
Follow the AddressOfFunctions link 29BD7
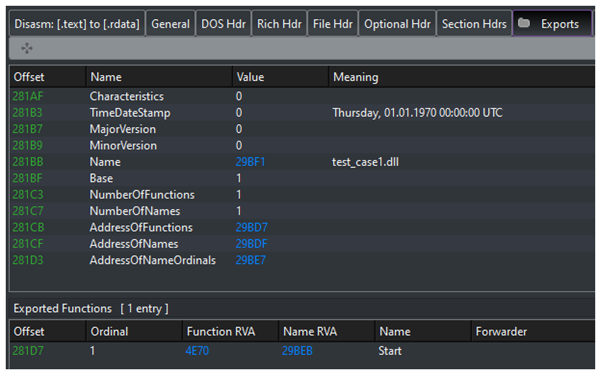[x=251, y=227]
